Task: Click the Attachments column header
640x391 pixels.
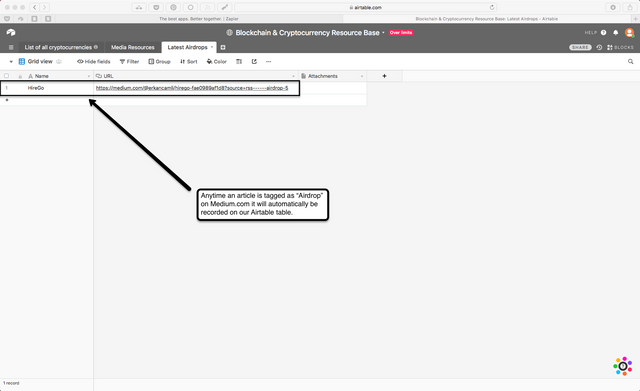Action: click(x=333, y=76)
